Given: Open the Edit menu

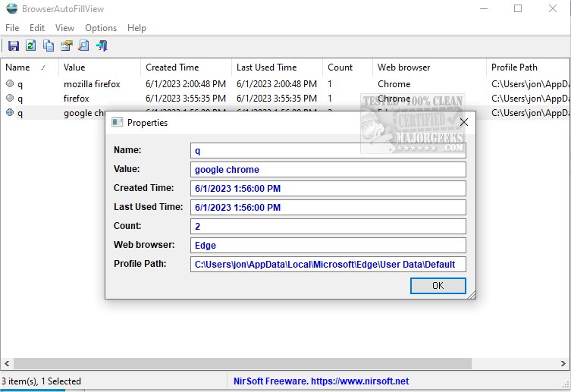Looking at the screenshot, I should click(x=37, y=28).
